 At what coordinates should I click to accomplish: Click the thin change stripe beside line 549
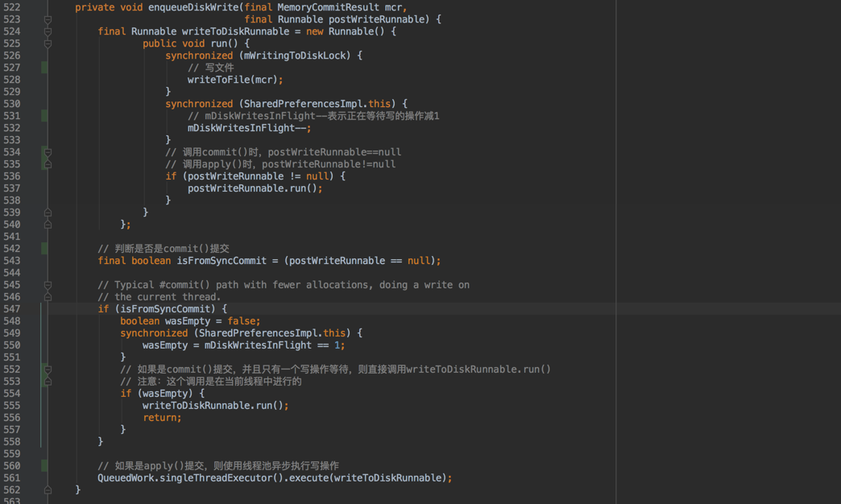click(41, 333)
